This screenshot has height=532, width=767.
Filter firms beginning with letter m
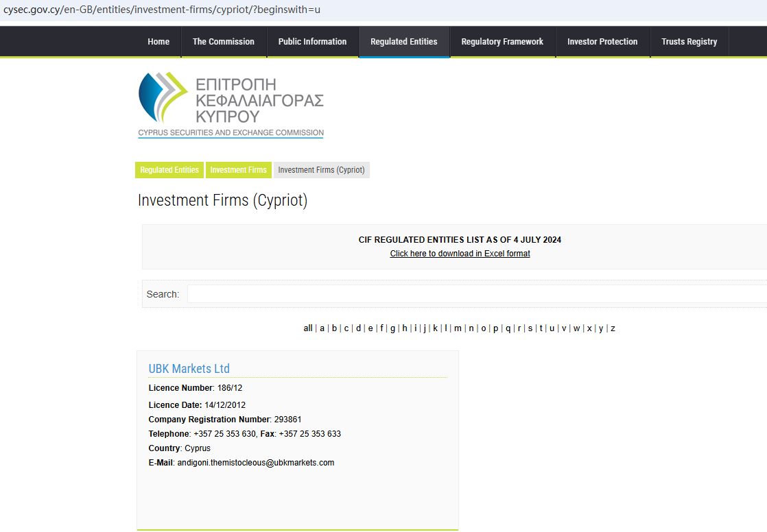458,328
